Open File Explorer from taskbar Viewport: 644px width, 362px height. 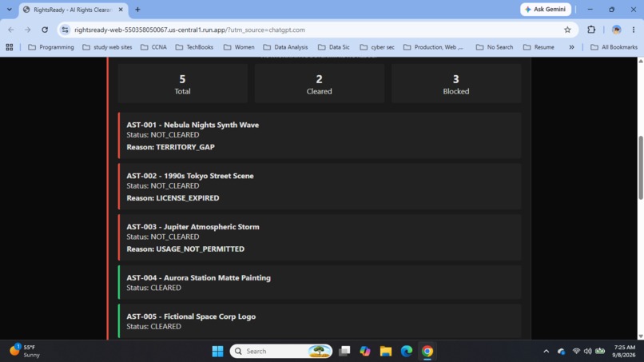[x=386, y=352]
